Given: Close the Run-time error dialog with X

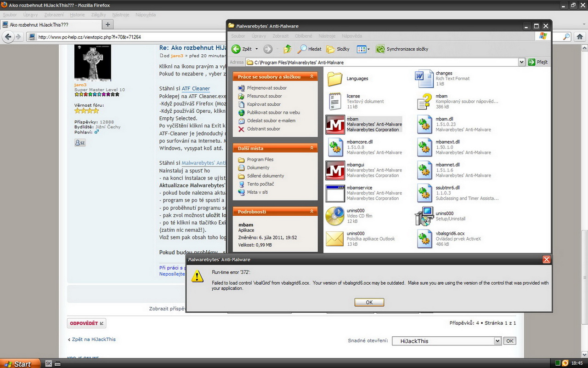Looking at the screenshot, I should [x=546, y=259].
